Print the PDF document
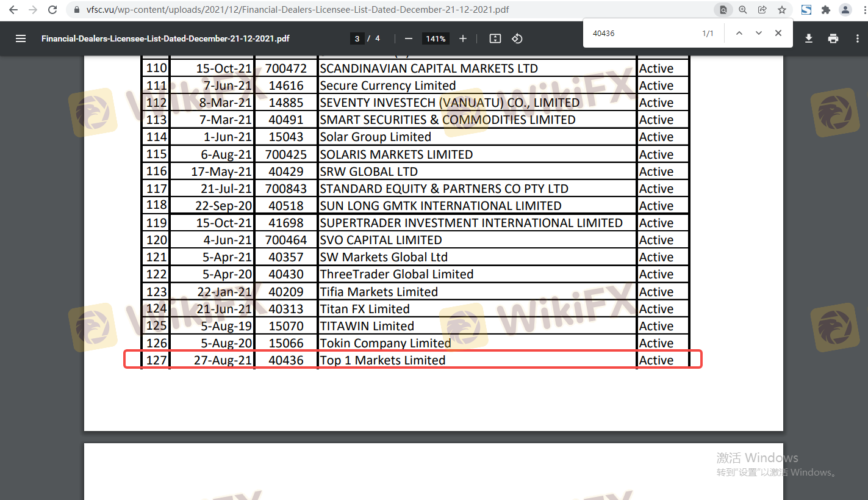868x500 pixels. click(x=833, y=38)
